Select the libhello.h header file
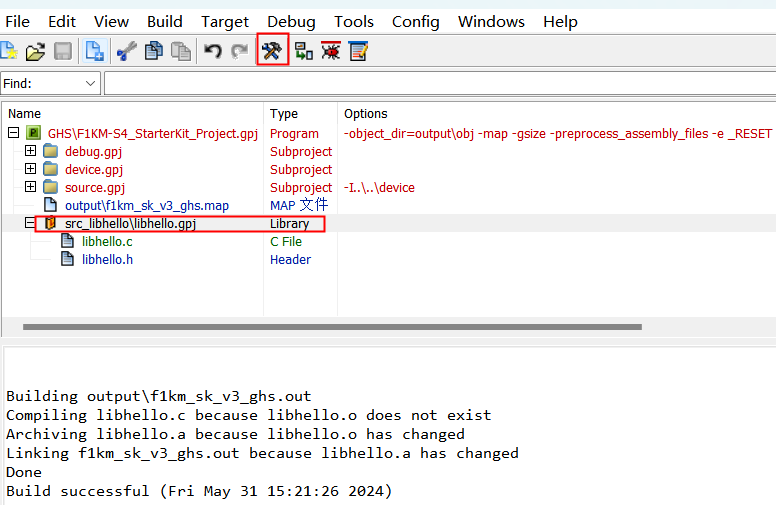 (107, 260)
